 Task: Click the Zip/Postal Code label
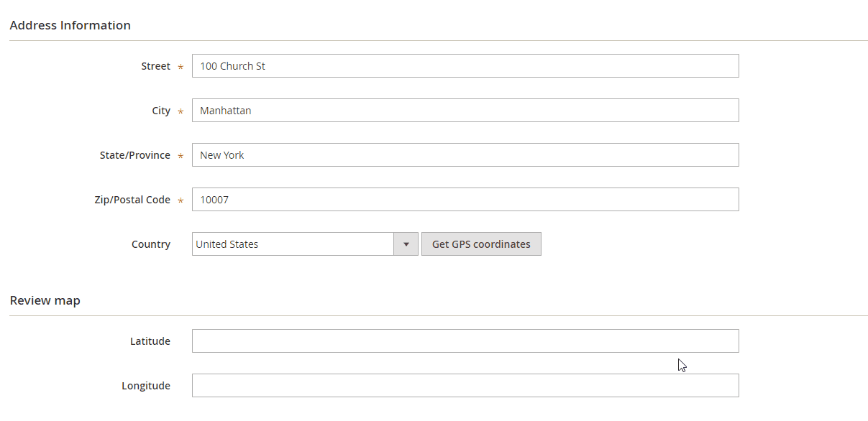pyautogui.click(x=132, y=199)
